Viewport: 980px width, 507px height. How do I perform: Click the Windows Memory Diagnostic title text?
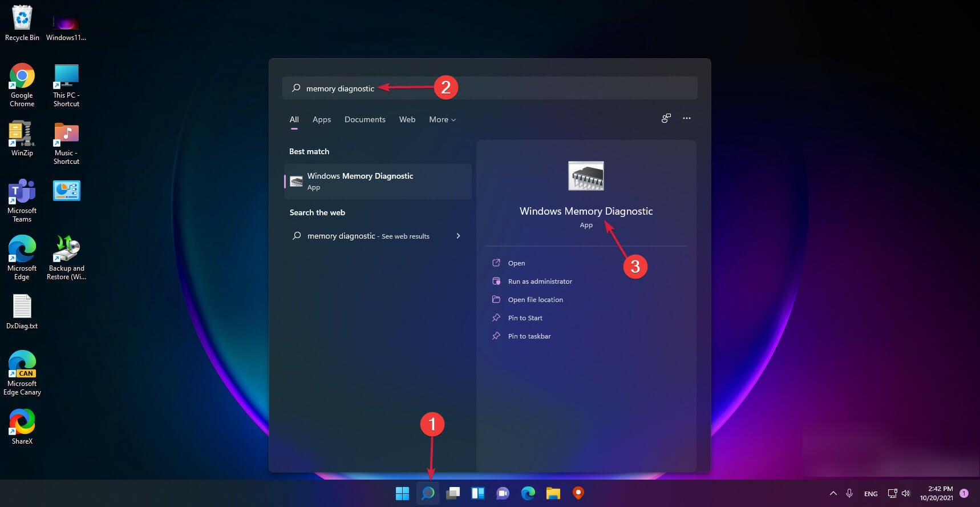586,211
